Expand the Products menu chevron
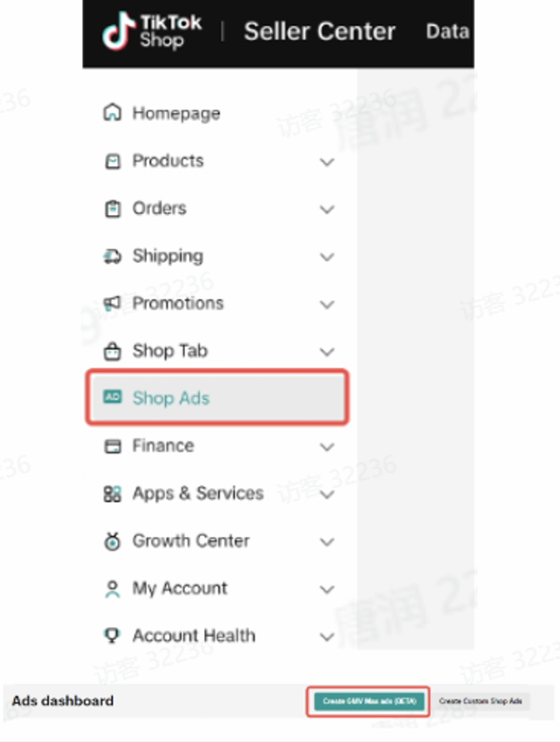This screenshot has height=742, width=560. 327,162
